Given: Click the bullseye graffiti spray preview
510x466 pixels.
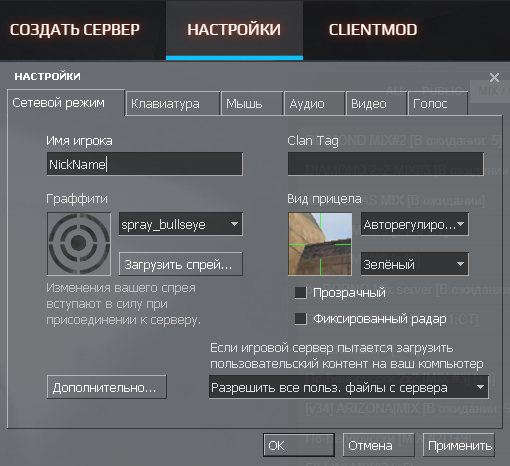Looking at the screenshot, I should (x=79, y=244).
